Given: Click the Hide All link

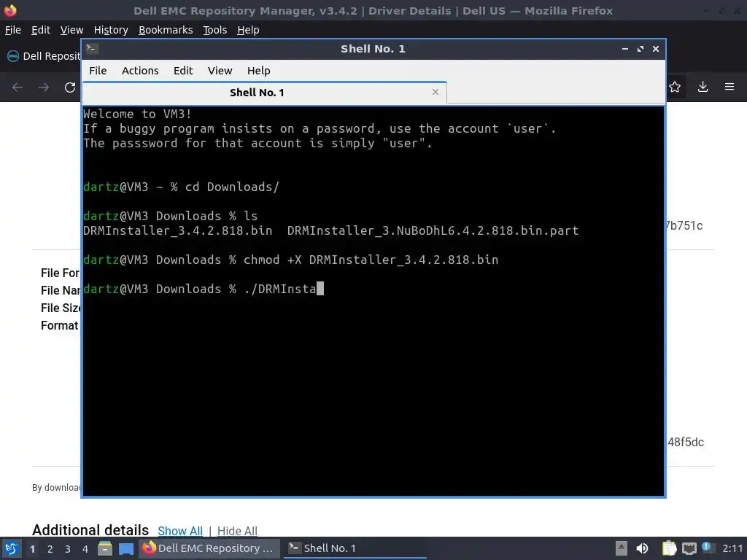Looking at the screenshot, I should (x=237, y=531).
